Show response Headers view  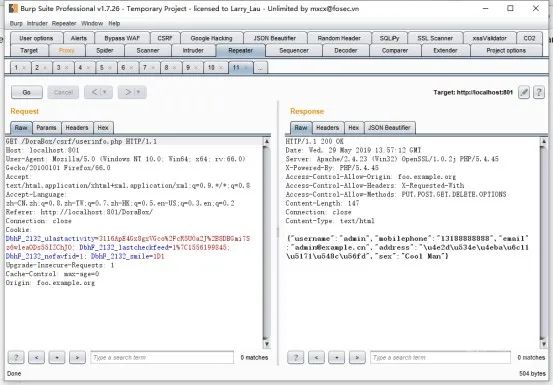[x=328, y=128]
